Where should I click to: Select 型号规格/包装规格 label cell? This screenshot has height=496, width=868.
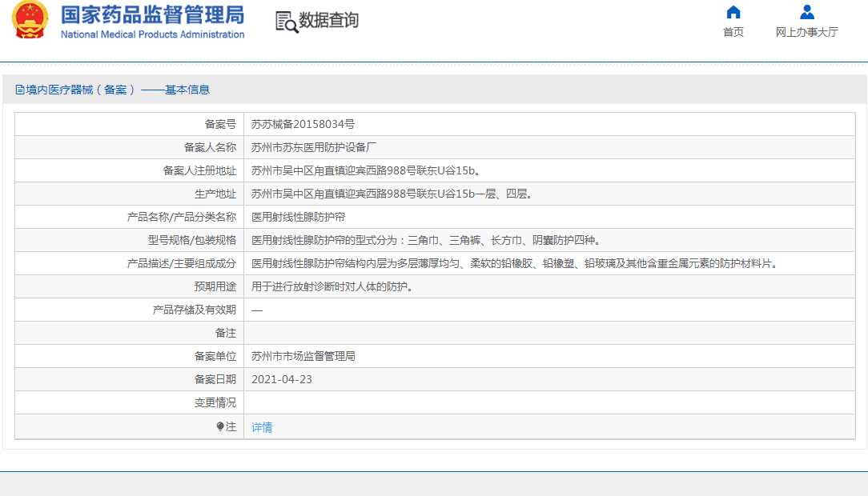coord(130,241)
